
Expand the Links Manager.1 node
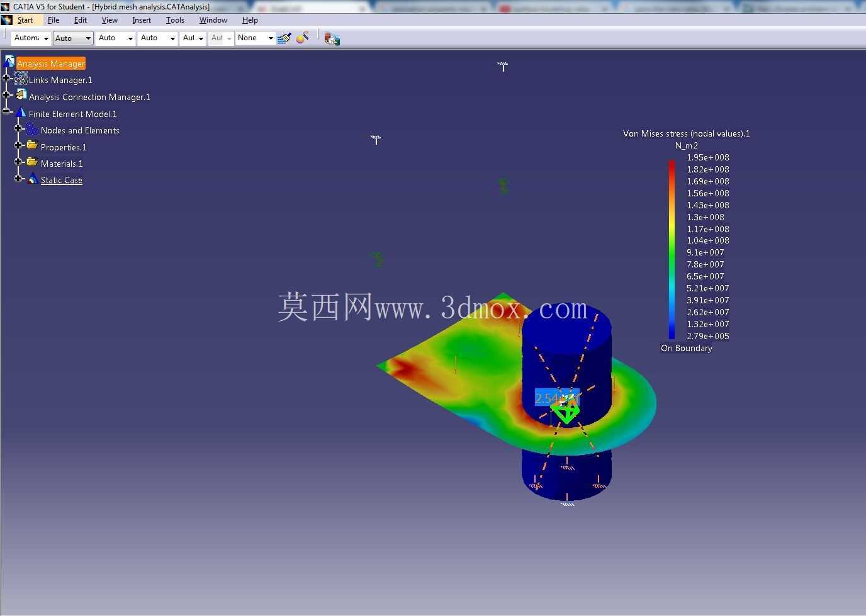coord(6,78)
